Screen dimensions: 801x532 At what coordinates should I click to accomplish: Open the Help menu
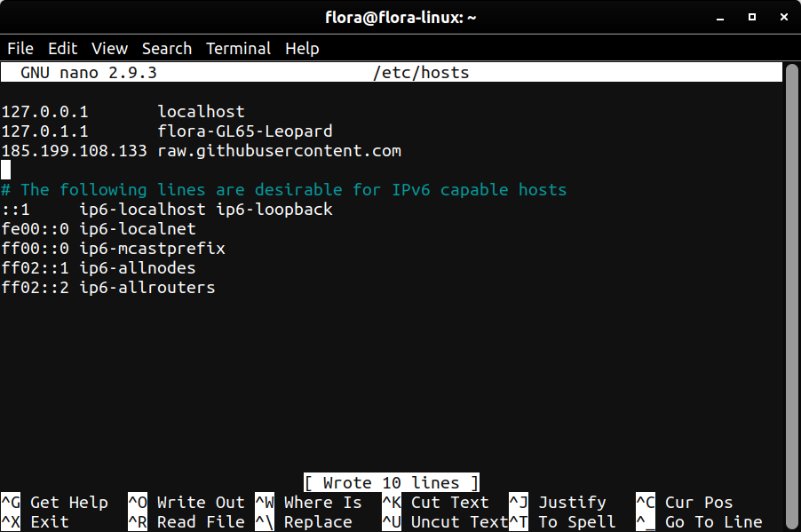coord(302,48)
